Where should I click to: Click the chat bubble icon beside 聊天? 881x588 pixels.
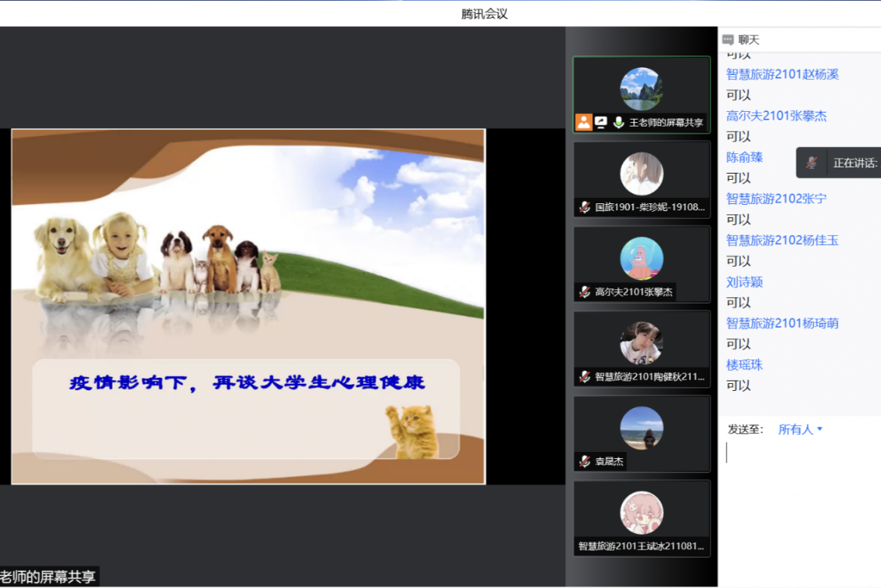(x=728, y=40)
